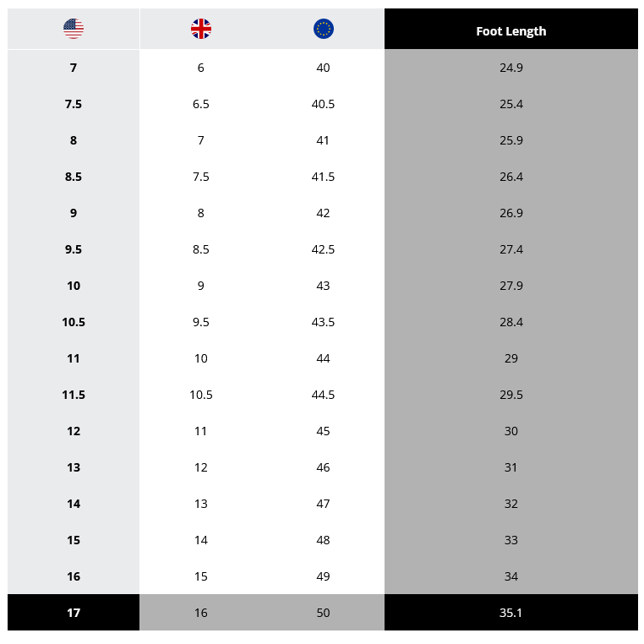Choose EU size 50 cell

click(x=323, y=613)
